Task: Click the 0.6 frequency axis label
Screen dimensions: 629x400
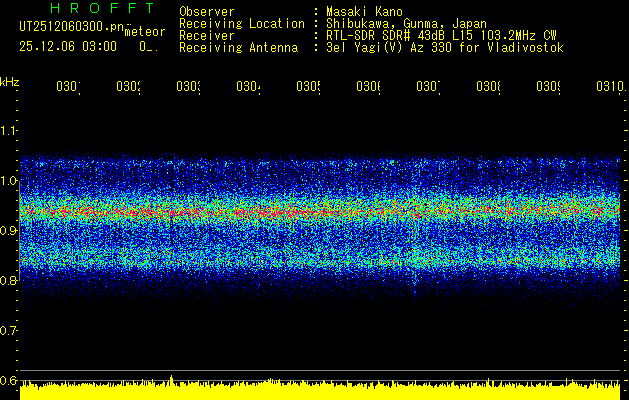Action: pos(9,381)
